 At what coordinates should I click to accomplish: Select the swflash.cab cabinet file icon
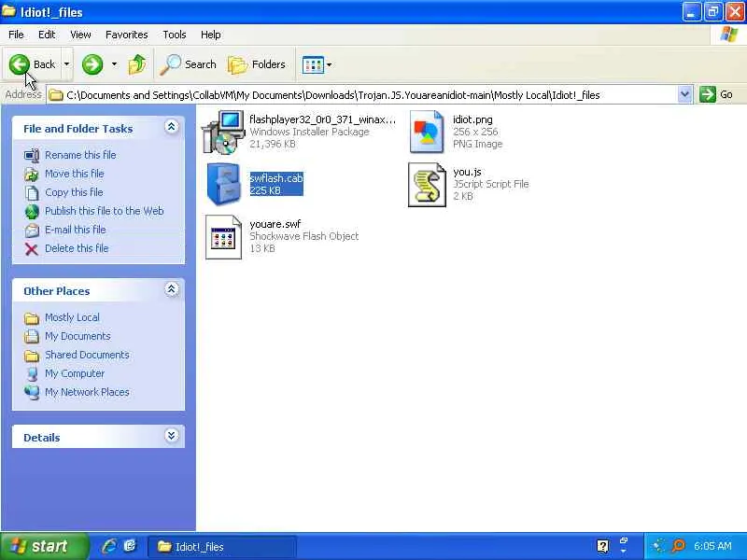[224, 184]
